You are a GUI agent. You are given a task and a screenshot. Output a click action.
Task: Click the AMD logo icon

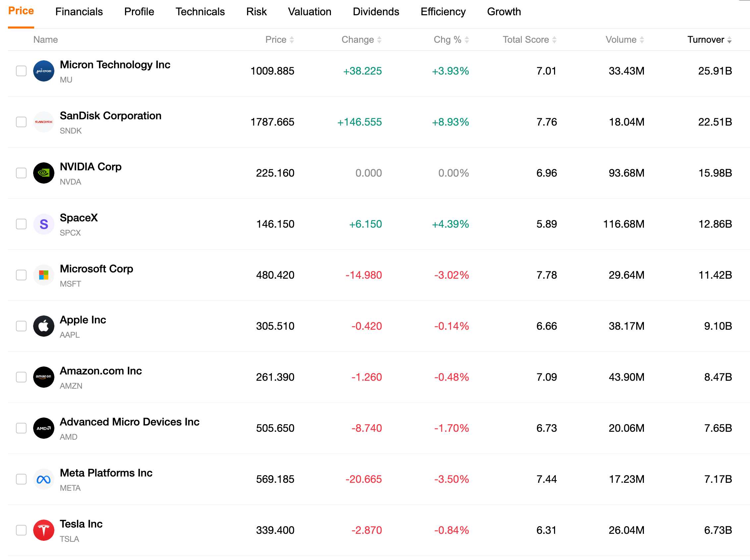tap(44, 428)
